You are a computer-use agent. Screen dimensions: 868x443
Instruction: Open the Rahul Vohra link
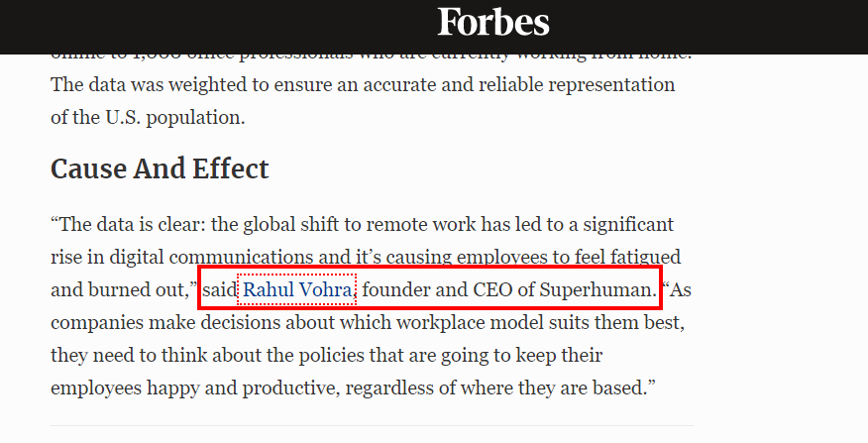(296, 289)
